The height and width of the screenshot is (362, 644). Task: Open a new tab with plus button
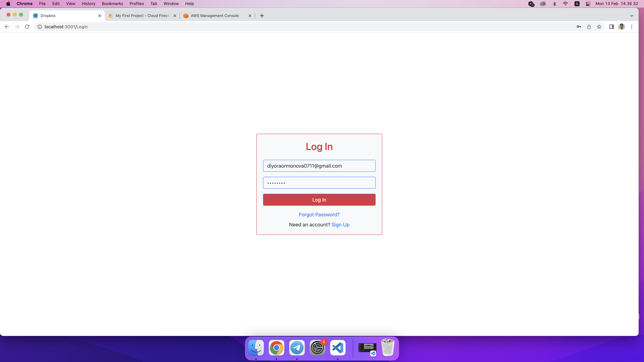tap(262, 16)
